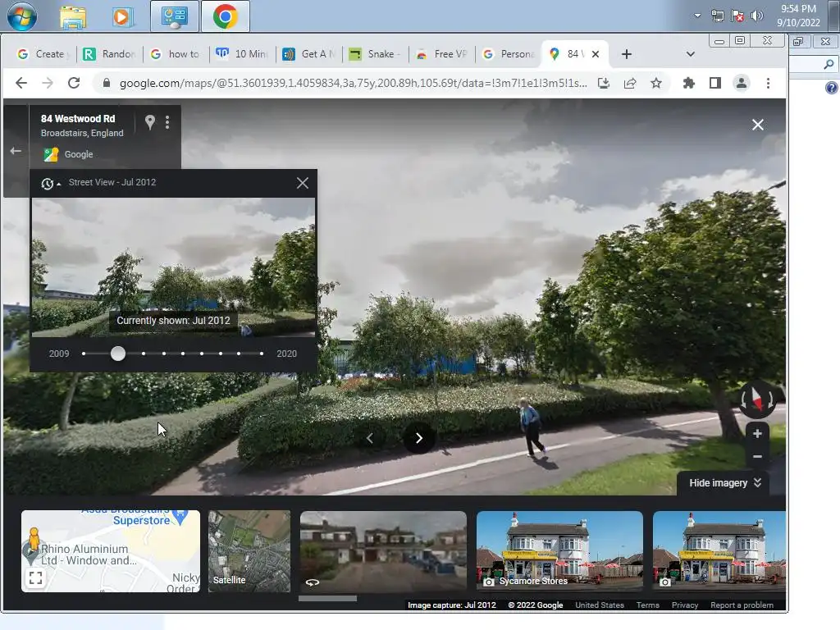Zoom in with the plus button
The height and width of the screenshot is (630, 840).
[x=757, y=433]
